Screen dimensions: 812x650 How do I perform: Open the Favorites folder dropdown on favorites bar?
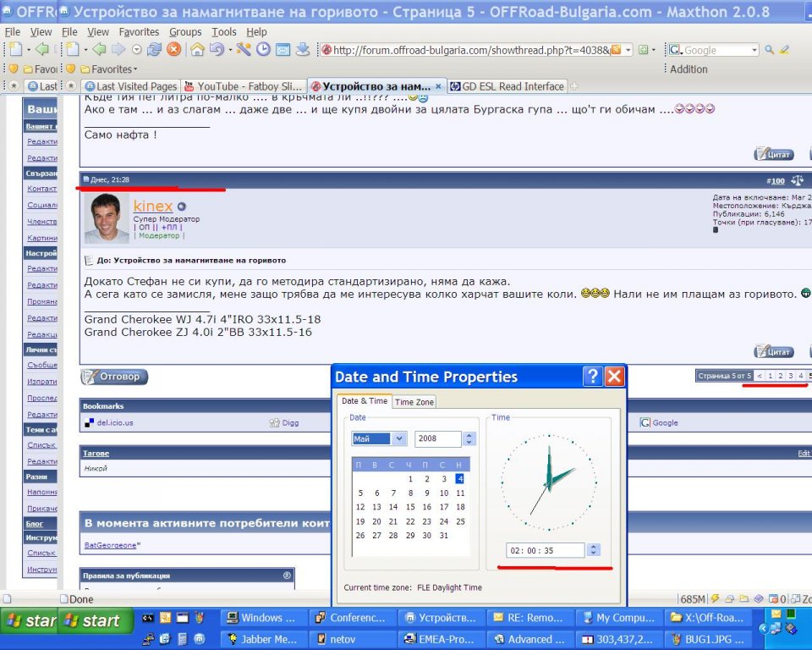click(107, 69)
